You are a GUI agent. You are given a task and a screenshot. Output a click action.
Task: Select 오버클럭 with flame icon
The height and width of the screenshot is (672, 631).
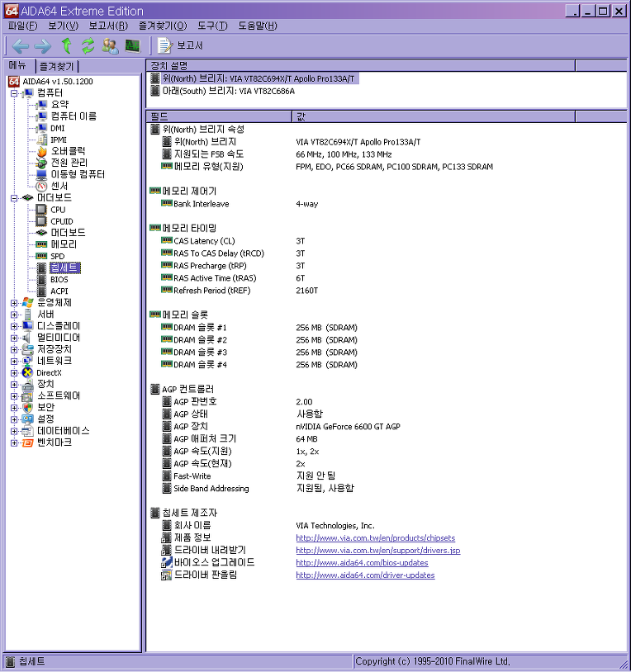tap(69, 151)
